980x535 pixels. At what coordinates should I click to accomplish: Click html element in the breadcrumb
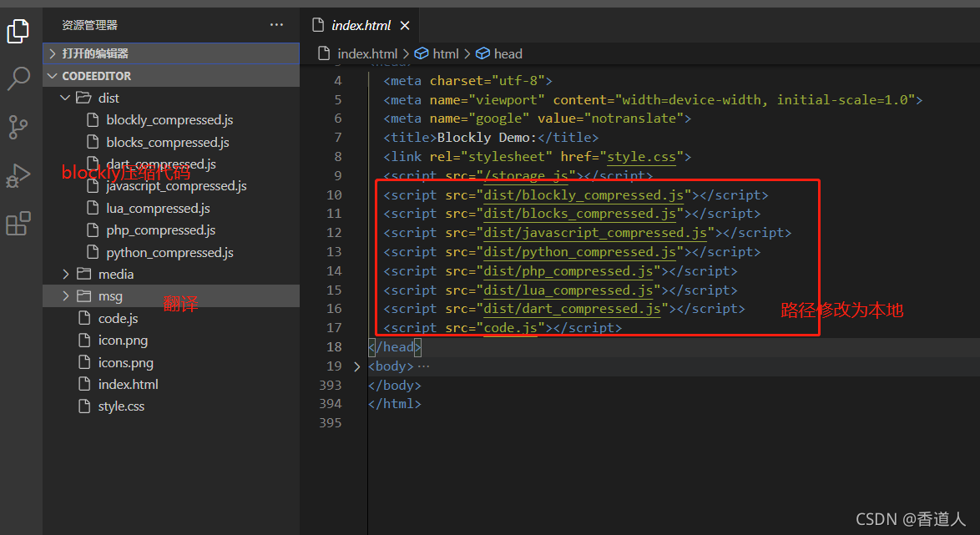[x=446, y=53]
